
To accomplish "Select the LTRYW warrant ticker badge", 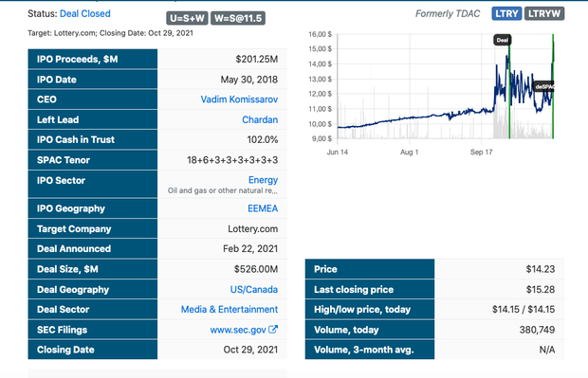I will (x=544, y=14).
